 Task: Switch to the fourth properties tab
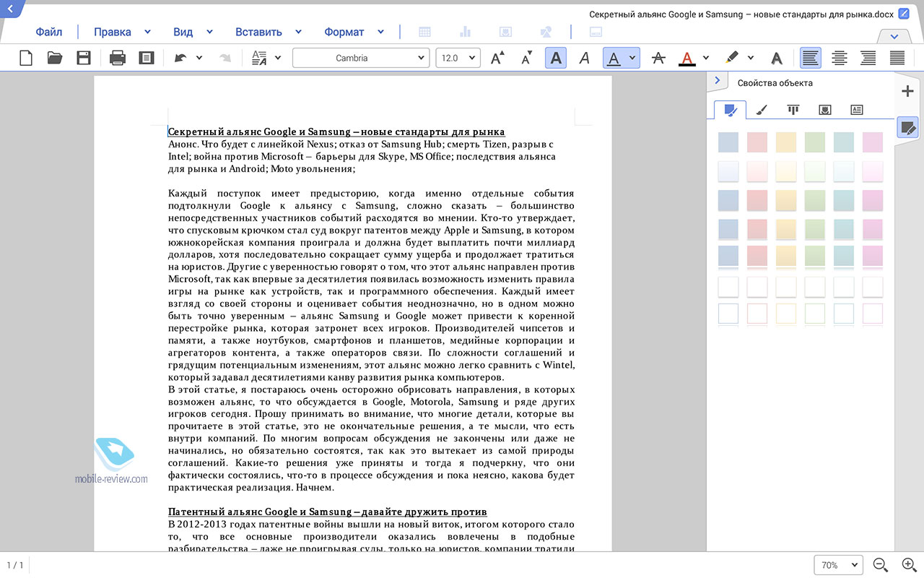(x=825, y=110)
